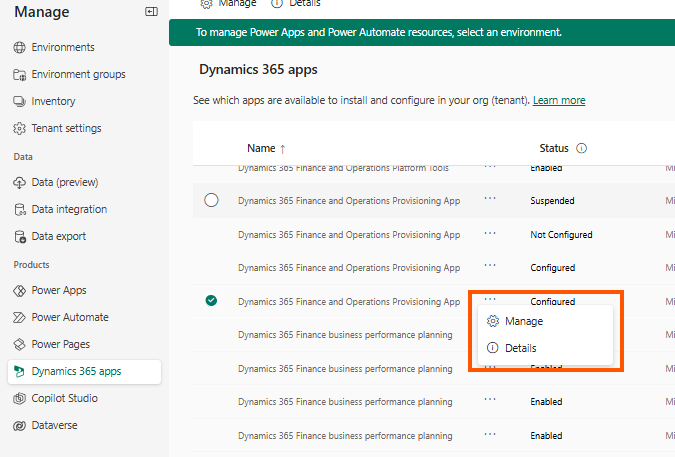Click the Data integration icon
Screen dimensions: 675x457
coord(19,210)
